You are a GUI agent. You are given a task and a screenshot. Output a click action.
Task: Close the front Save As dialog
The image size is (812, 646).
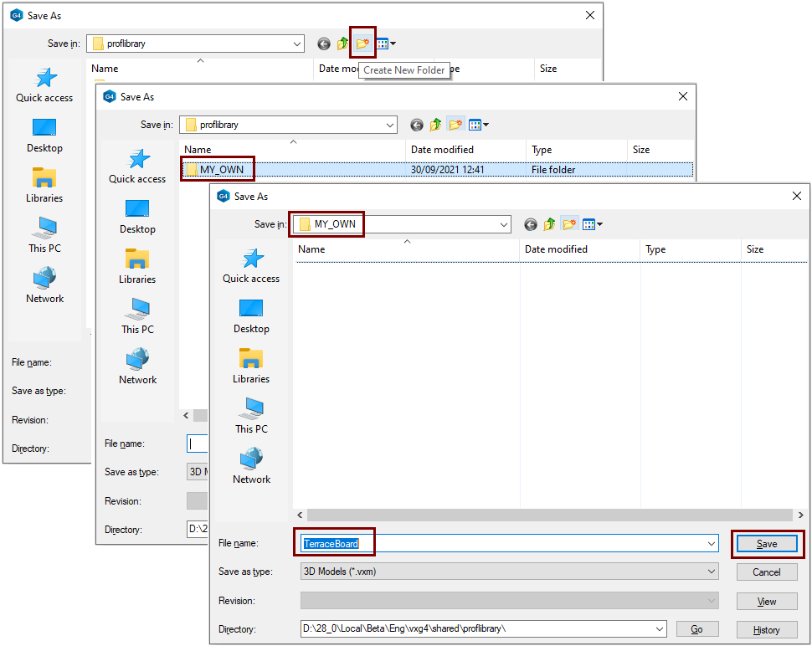click(x=797, y=196)
